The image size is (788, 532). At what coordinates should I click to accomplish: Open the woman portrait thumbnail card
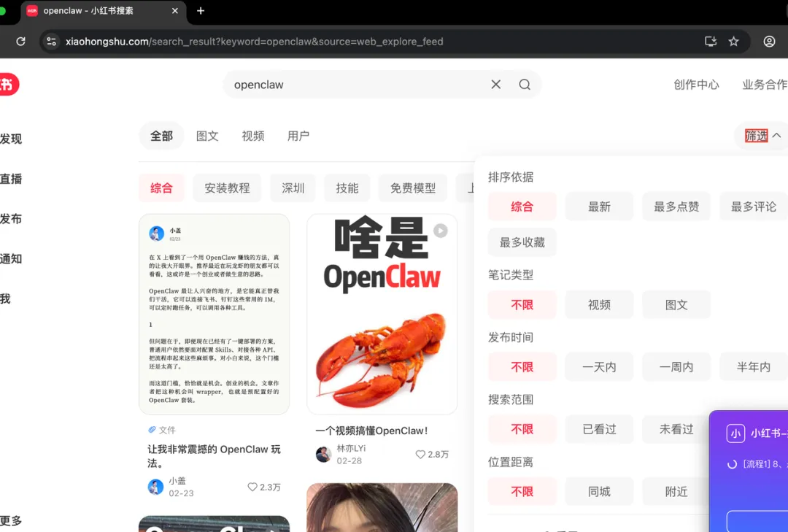click(x=382, y=507)
